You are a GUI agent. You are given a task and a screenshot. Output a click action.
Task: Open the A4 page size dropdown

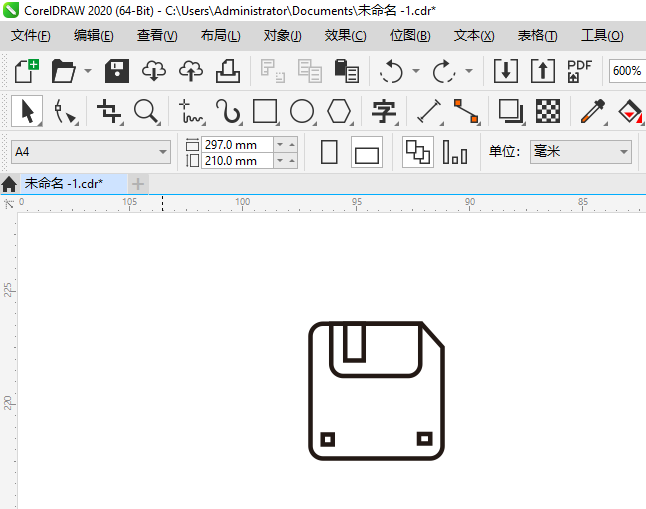coord(91,152)
